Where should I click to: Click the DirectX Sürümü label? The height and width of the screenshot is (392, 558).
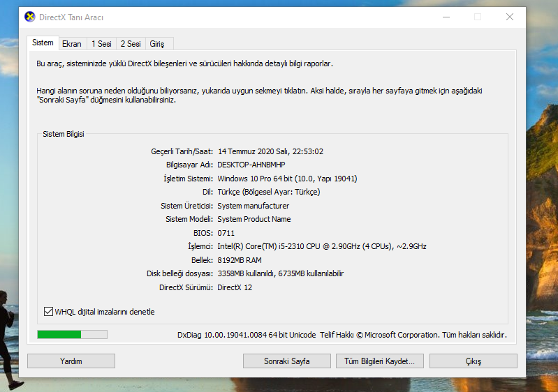pos(186,287)
